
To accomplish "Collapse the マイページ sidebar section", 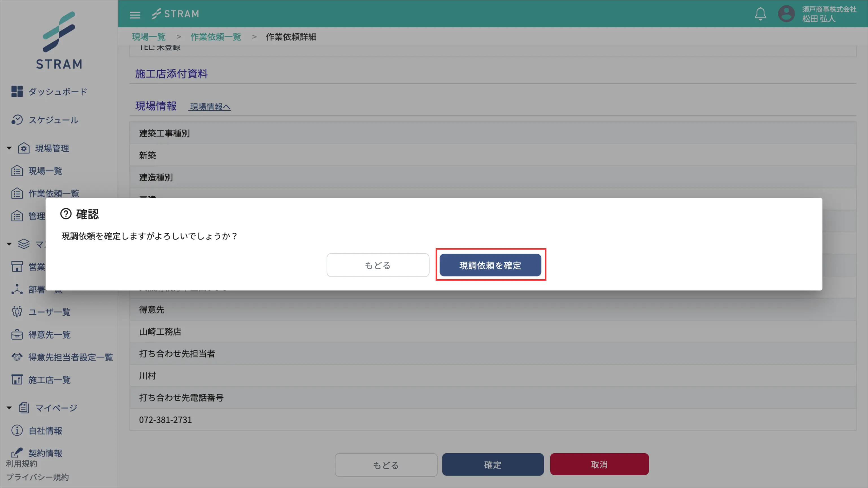I will pyautogui.click(x=9, y=408).
